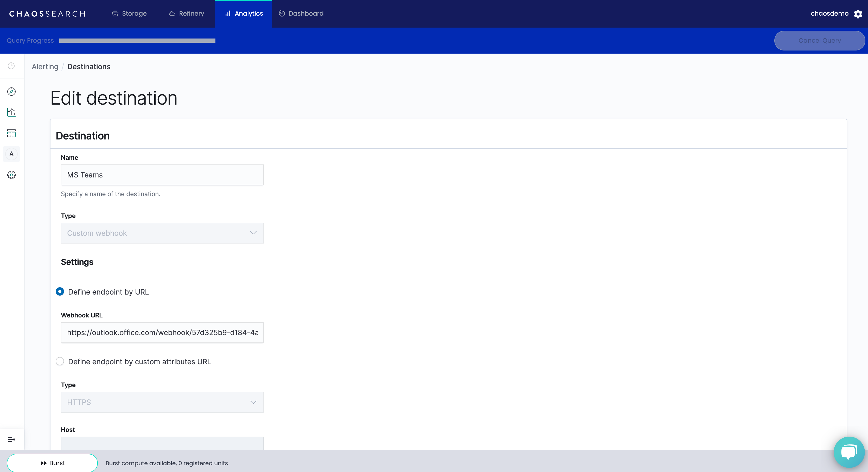Click the Cancel Query button
The width and height of the screenshot is (868, 472).
pyautogui.click(x=819, y=40)
